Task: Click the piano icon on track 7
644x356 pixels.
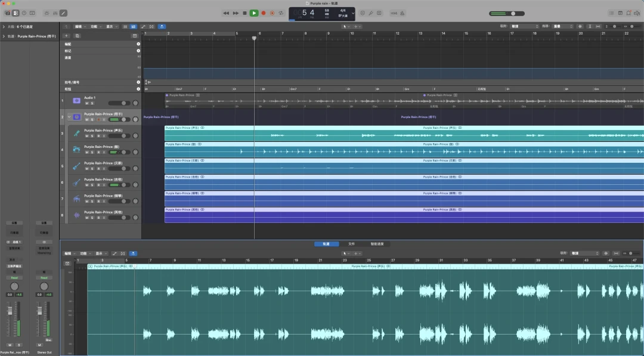Action: tap(76, 199)
